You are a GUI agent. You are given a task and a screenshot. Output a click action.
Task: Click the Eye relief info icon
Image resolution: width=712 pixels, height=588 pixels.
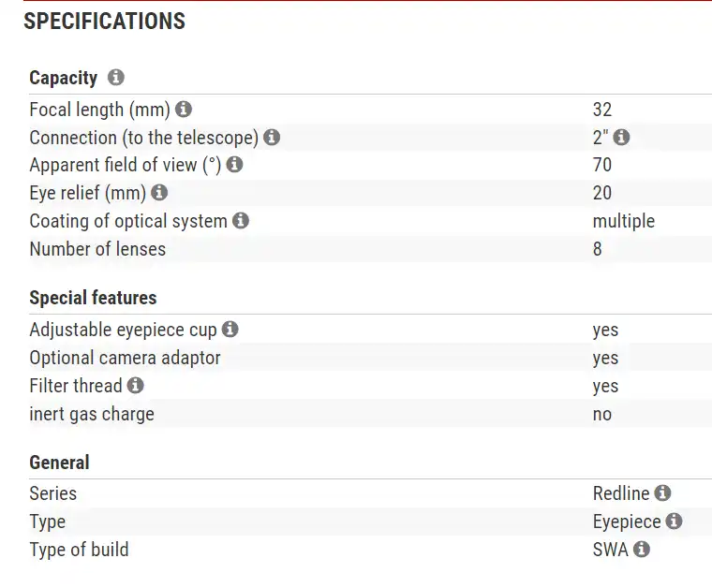159,193
